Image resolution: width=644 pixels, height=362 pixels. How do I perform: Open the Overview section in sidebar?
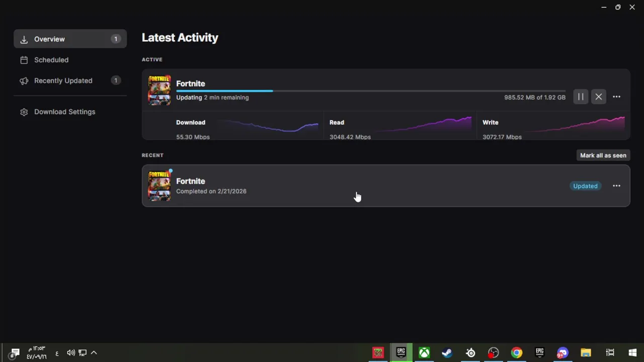[x=70, y=39]
